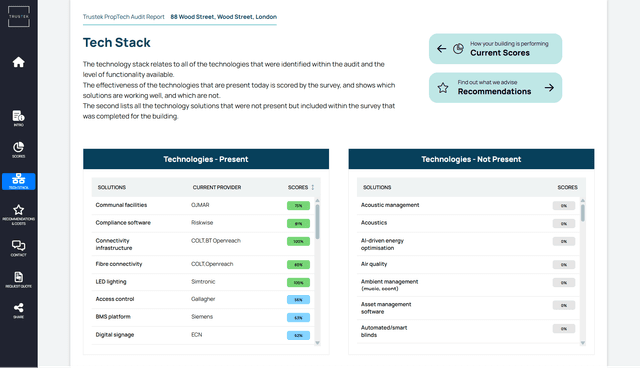Click the OJMAR provider cell
The image size is (640, 368).
click(200, 205)
